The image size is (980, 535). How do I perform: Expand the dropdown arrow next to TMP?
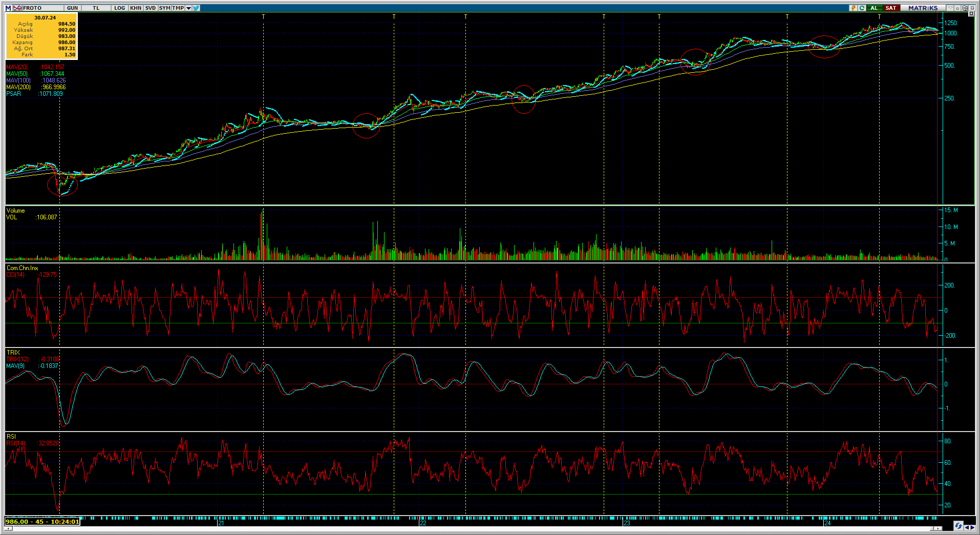click(x=188, y=8)
